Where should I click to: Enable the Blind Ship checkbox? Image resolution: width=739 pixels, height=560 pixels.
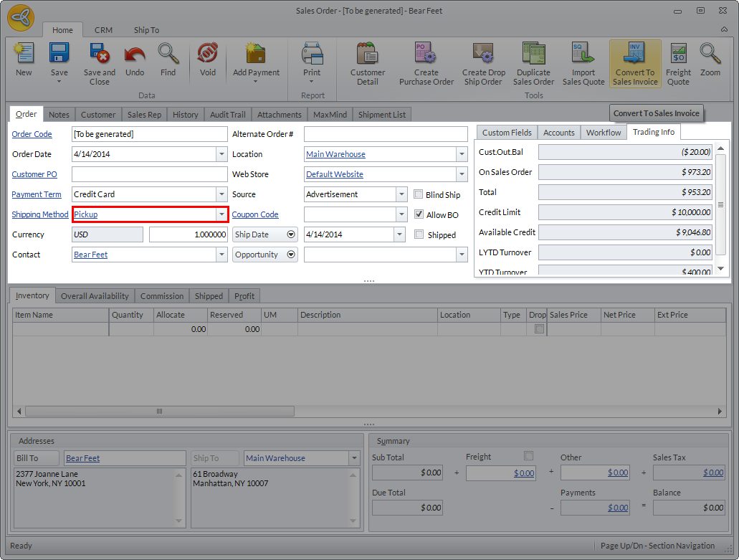(x=419, y=194)
